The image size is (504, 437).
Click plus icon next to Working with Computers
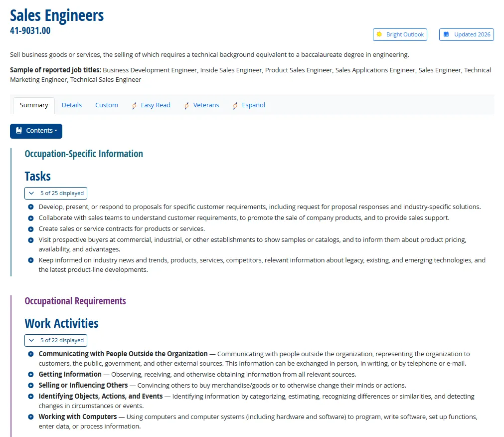31,417
